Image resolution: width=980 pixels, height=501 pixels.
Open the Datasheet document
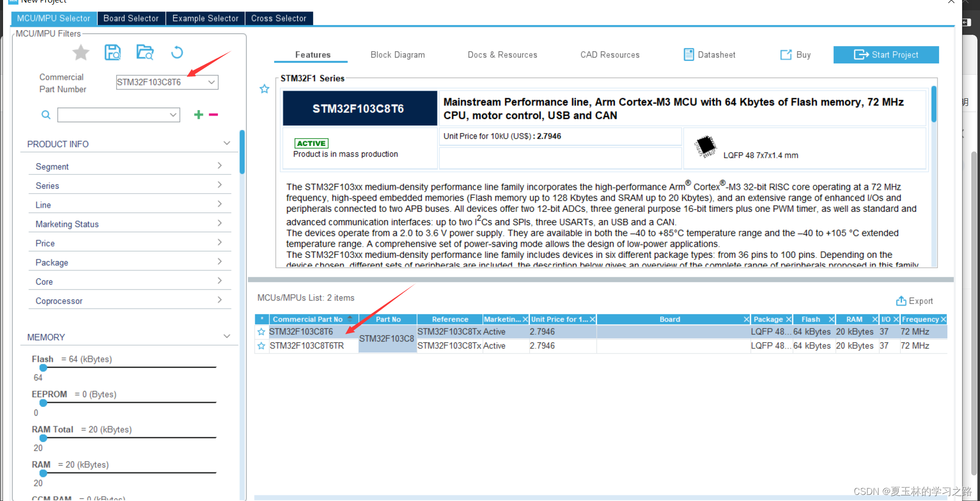[709, 55]
